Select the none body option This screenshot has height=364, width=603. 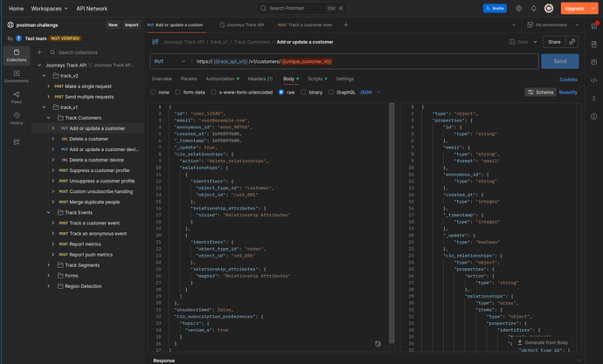[x=162, y=92]
